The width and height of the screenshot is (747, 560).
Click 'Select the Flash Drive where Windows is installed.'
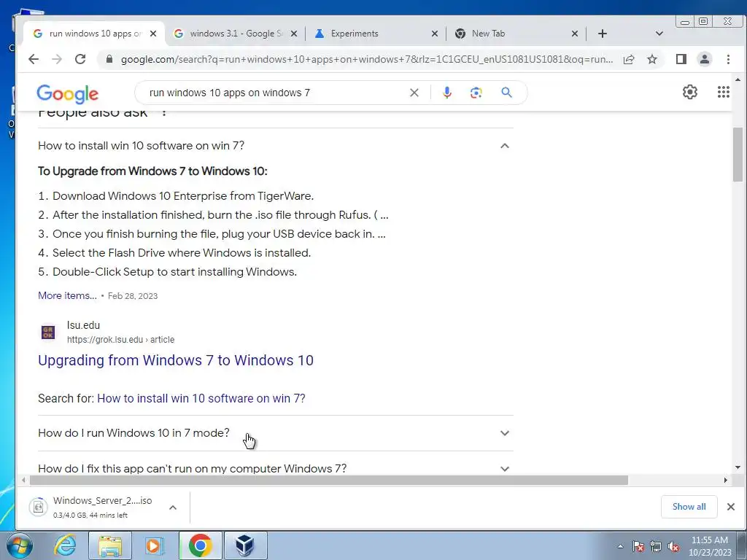click(182, 253)
